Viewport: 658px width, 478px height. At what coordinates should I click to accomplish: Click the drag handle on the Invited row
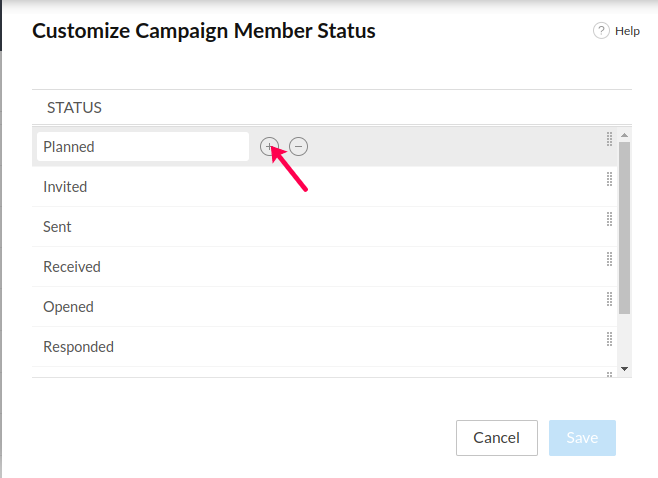(609, 179)
